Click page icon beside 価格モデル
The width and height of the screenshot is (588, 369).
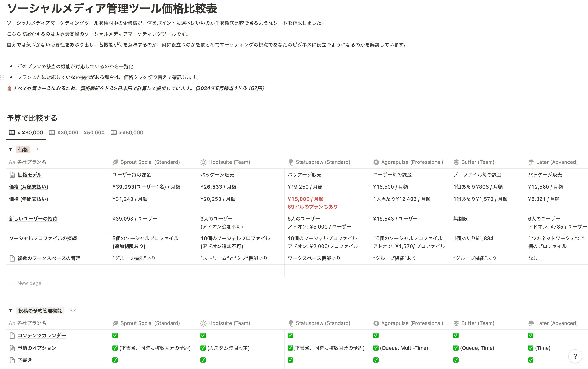12,175
